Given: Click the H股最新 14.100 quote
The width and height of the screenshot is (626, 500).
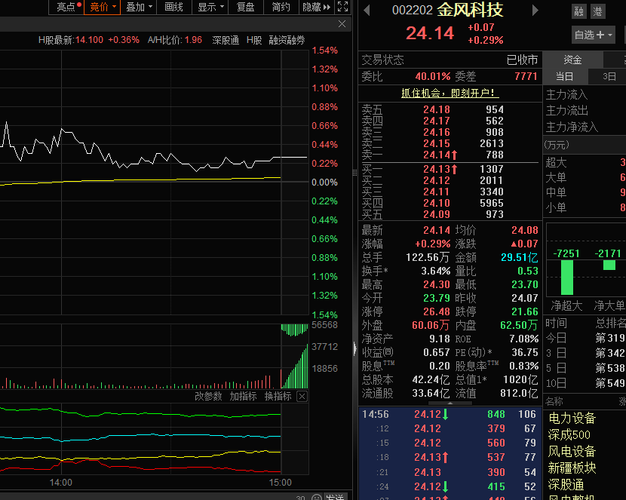Looking at the screenshot, I should 71,40.
